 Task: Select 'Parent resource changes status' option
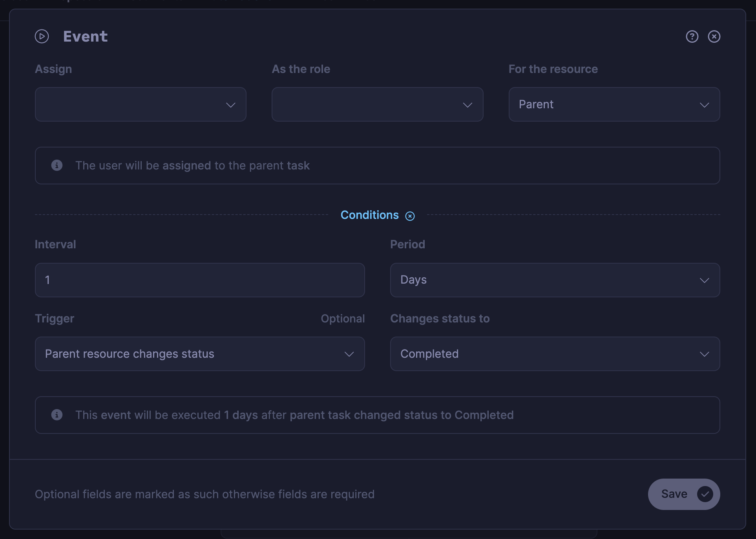click(130, 353)
